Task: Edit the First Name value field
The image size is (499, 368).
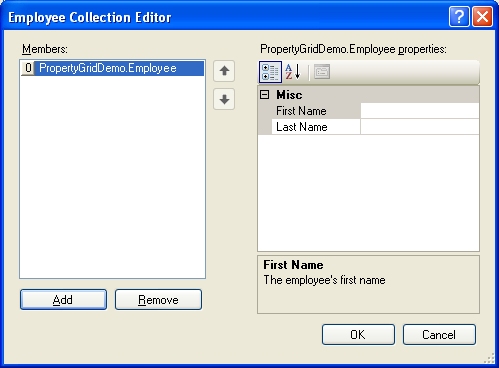Action: click(420, 111)
